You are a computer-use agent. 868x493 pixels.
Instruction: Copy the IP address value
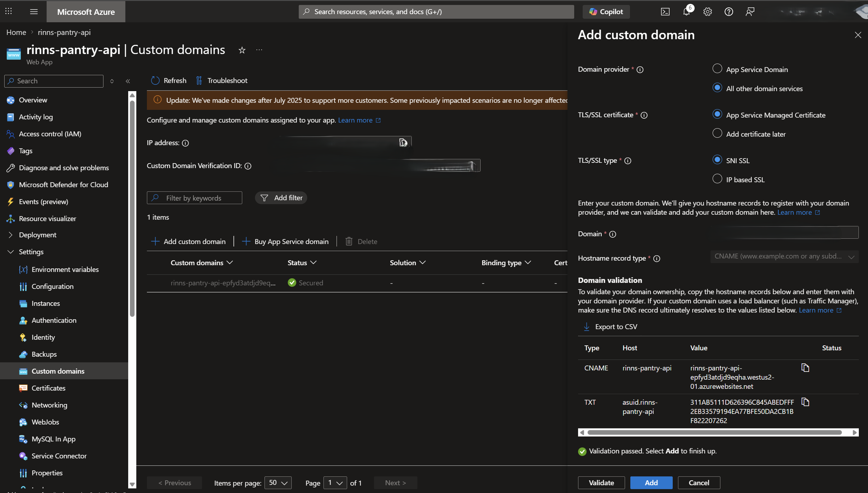click(403, 142)
